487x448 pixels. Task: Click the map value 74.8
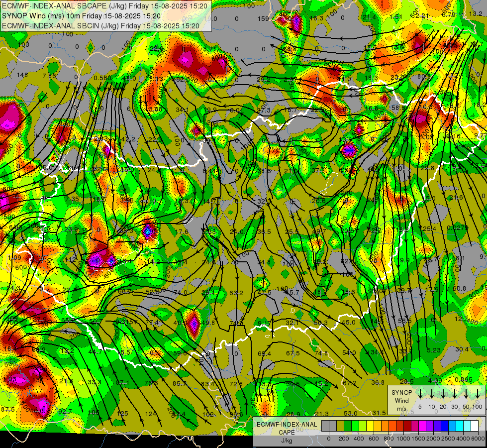point(321,353)
